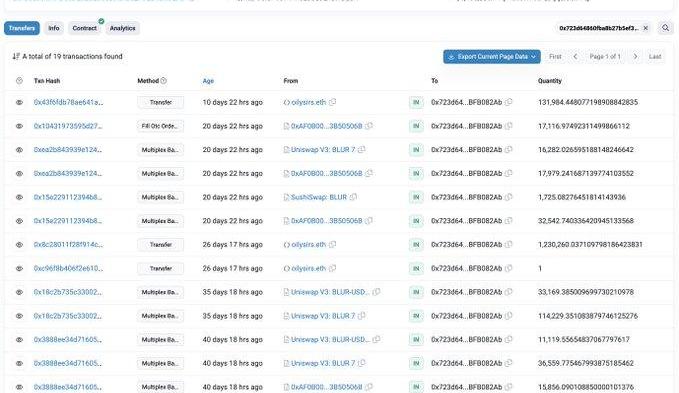Toggle the eye preview for 0x43f6fdb78ae641a
Viewport: 679px width, 393px height.
click(19, 102)
